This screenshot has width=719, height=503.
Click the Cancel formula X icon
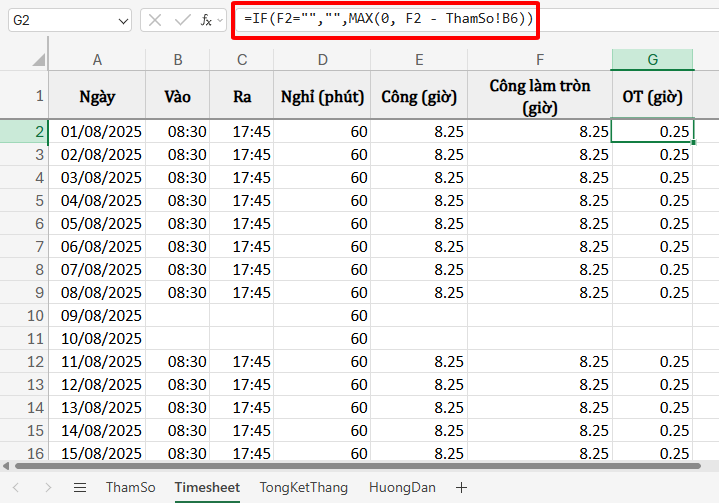tap(155, 20)
